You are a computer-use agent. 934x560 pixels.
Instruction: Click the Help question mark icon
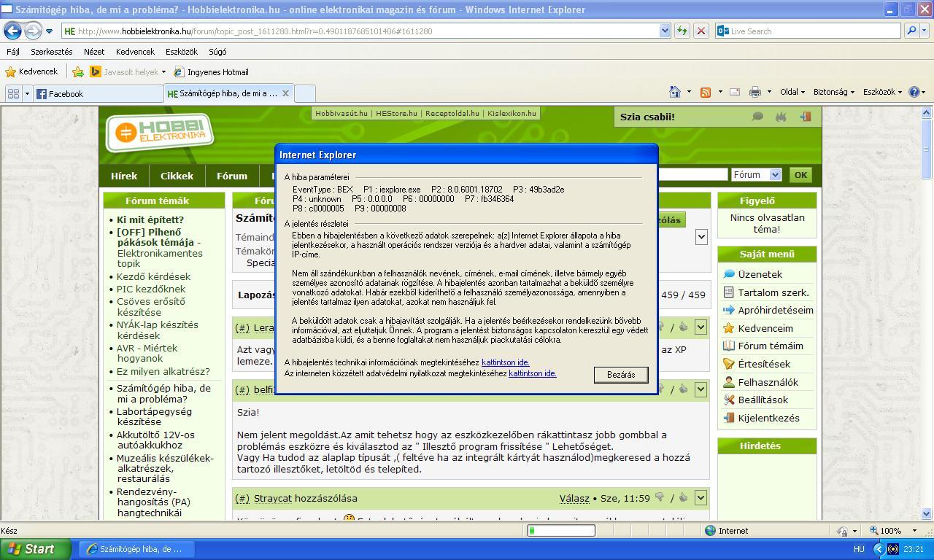point(914,92)
